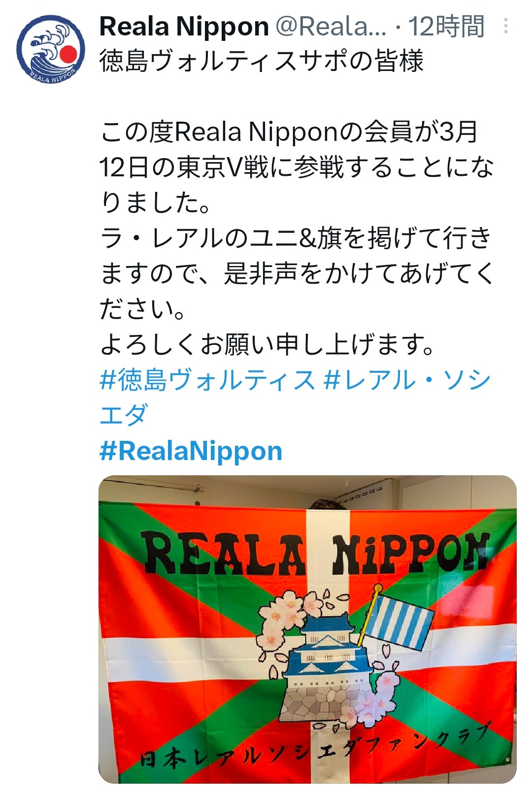This screenshot has height=795, width=532.
Task: Open the #徳島ヴォルティス hashtag
Action: [207, 380]
